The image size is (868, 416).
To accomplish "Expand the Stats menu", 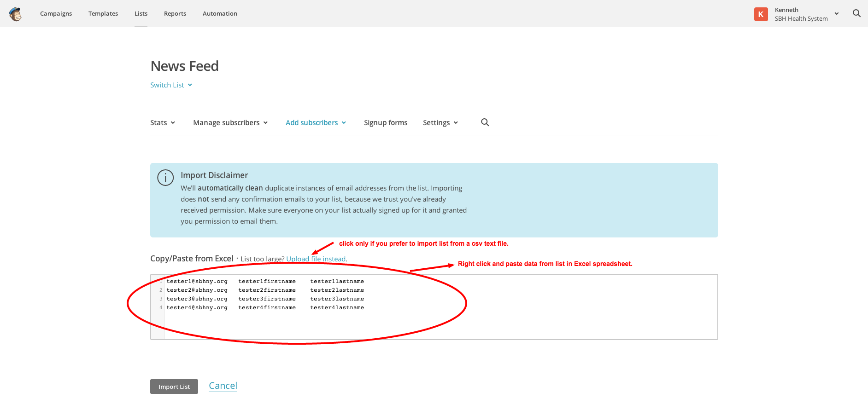I will pos(163,123).
